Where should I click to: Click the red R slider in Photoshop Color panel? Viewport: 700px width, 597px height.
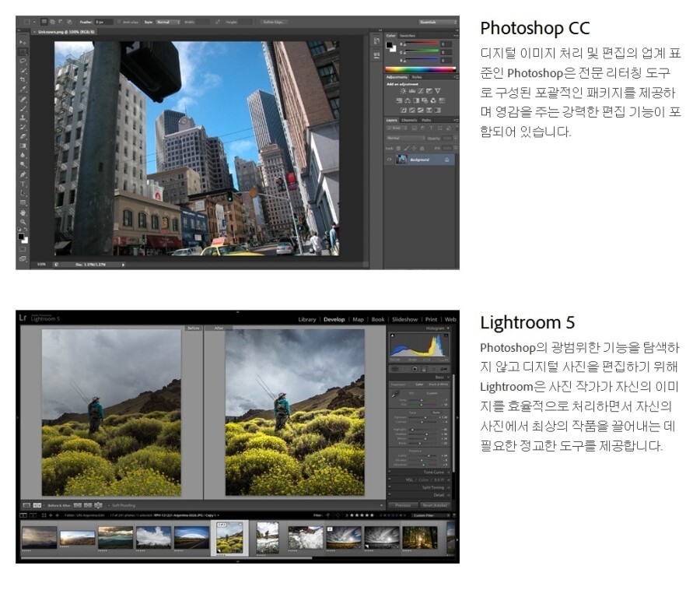(422, 44)
